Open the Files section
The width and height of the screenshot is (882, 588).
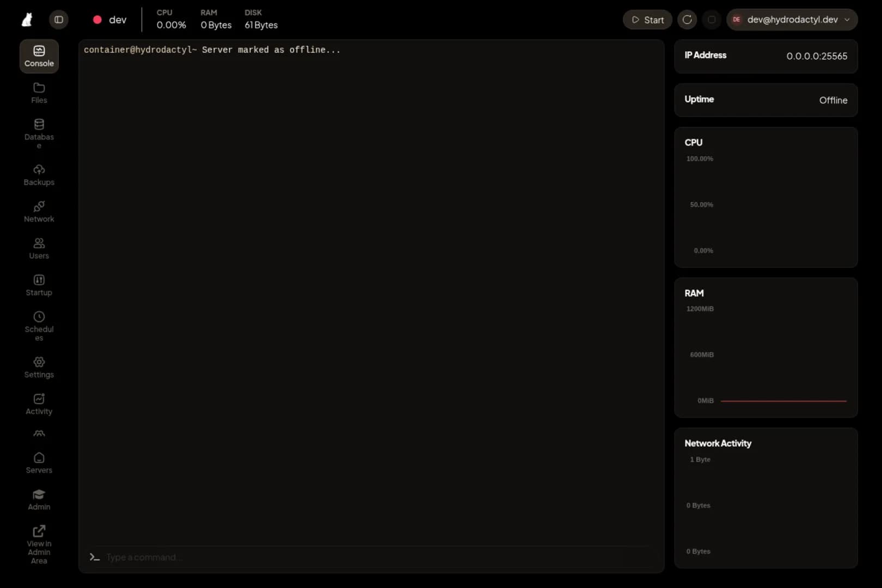[x=39, y=93]
